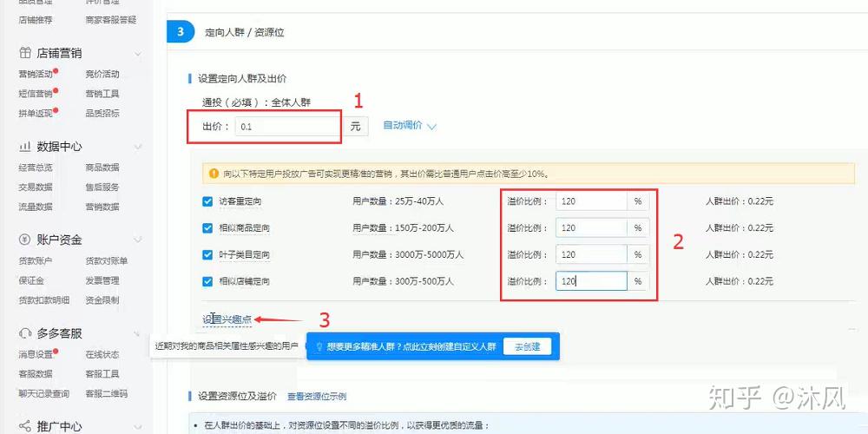
Task: Click the 出价 input field showing 0.1
Action: pyautogui.click(x=287, y=126)
